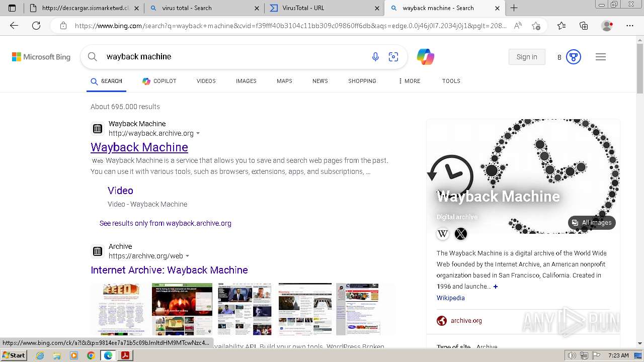
Task: Click the All images button on panel
Action: pos(592,223)
